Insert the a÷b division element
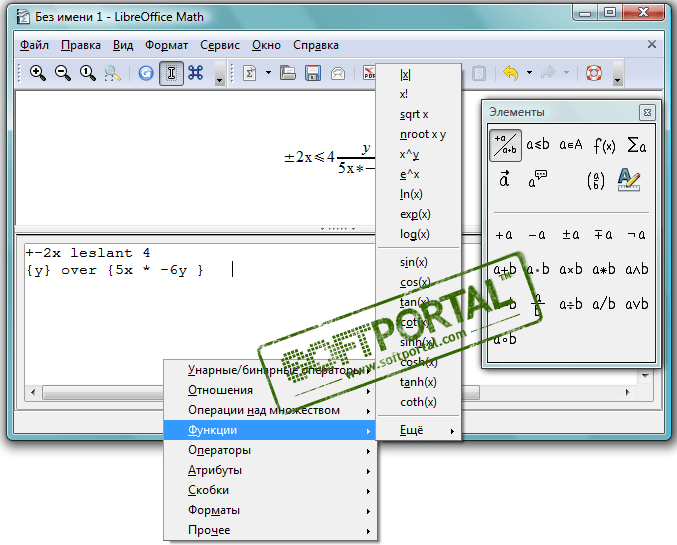The height and width of the screenshot is (545, 677). [570, 304]
